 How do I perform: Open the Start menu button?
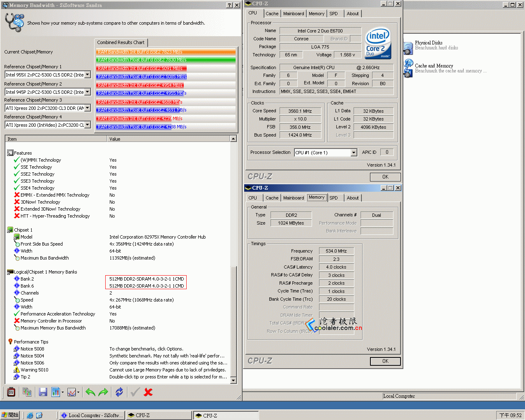point(10,415)
